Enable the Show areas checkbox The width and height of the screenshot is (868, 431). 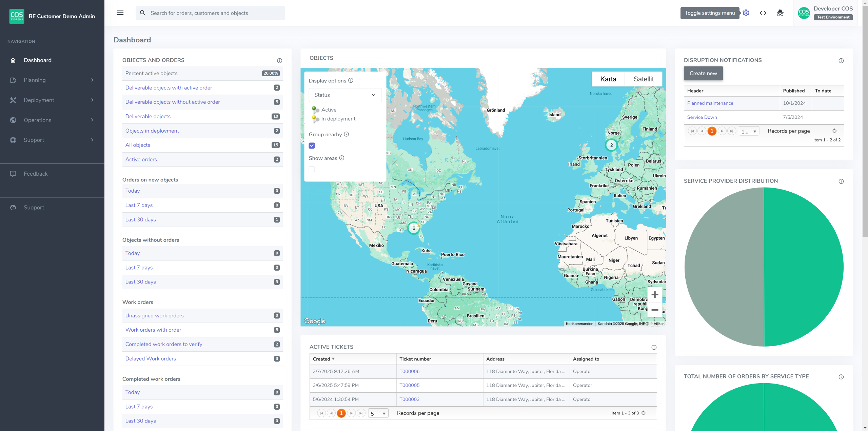pos(312,169)
